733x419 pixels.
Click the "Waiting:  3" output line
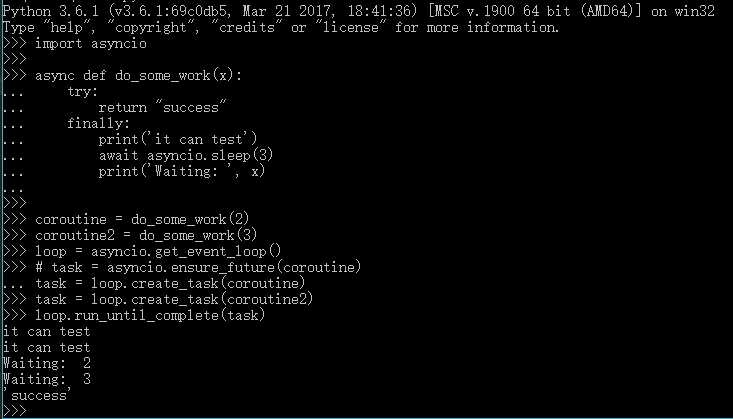click(47, 379)
